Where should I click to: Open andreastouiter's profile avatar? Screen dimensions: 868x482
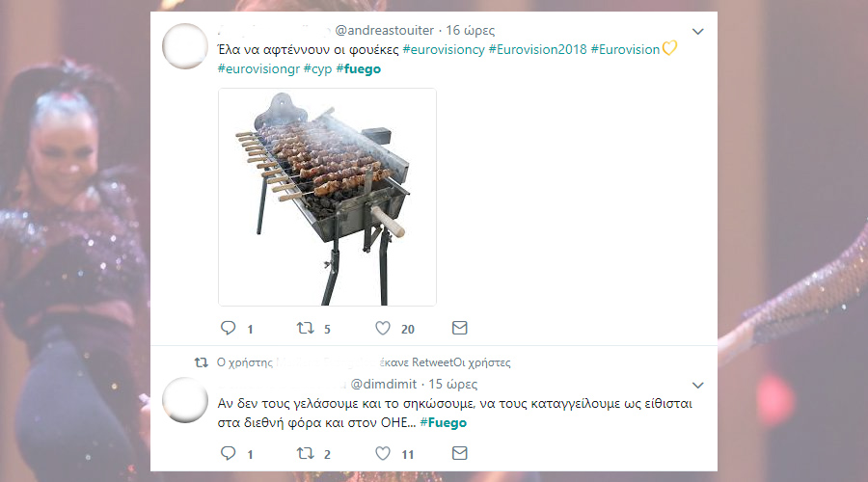click(185, 46)
